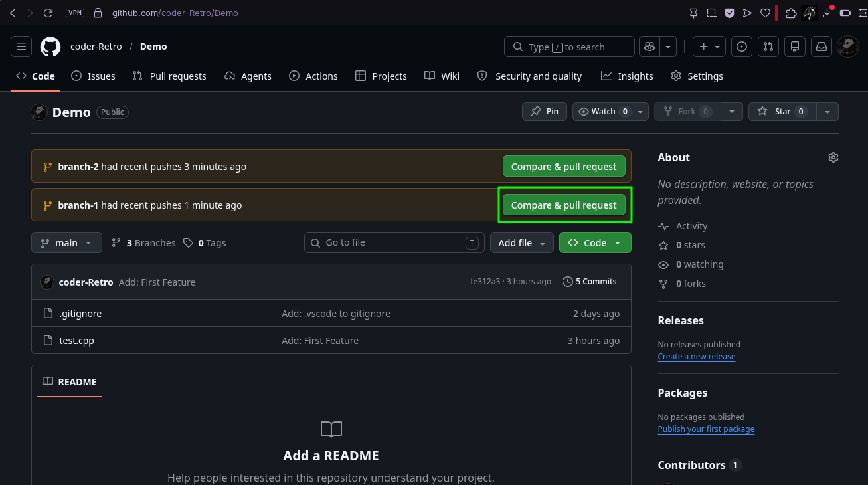Open the Issues shortcut icon in header
Image resolution: width=868 pixels, height=485 pixels.
click(x=742, y=47)
